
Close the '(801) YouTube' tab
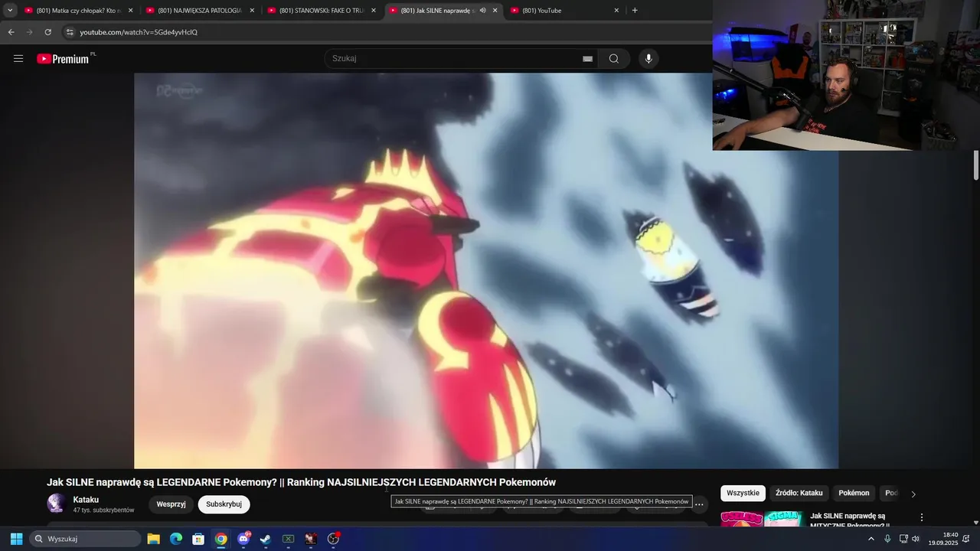(616, 11)
